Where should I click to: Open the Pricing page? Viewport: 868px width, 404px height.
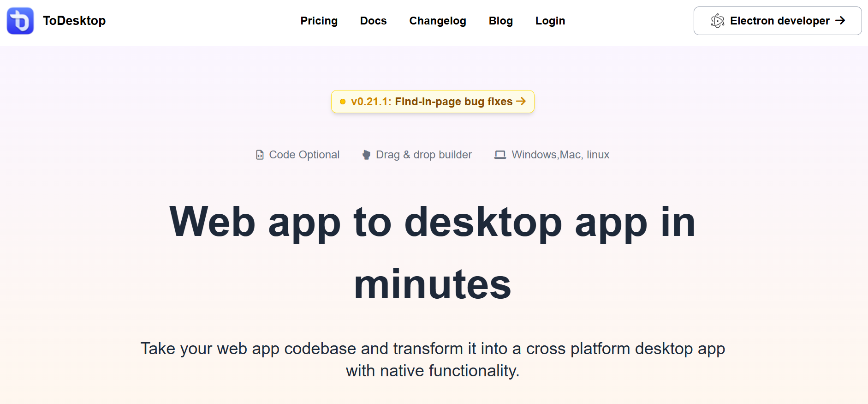pos(319,21)
